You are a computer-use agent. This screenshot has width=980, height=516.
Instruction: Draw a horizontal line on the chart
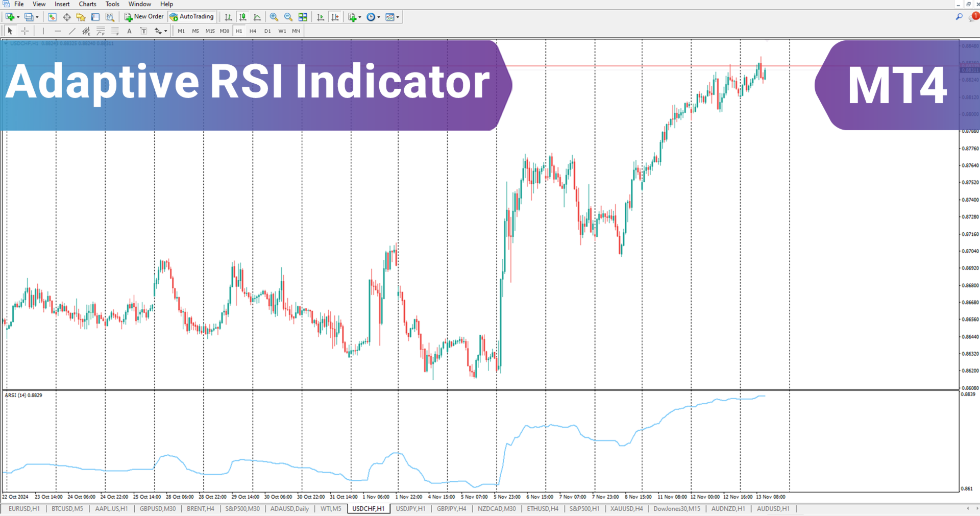pyautogui.click(x=58, y=31)
